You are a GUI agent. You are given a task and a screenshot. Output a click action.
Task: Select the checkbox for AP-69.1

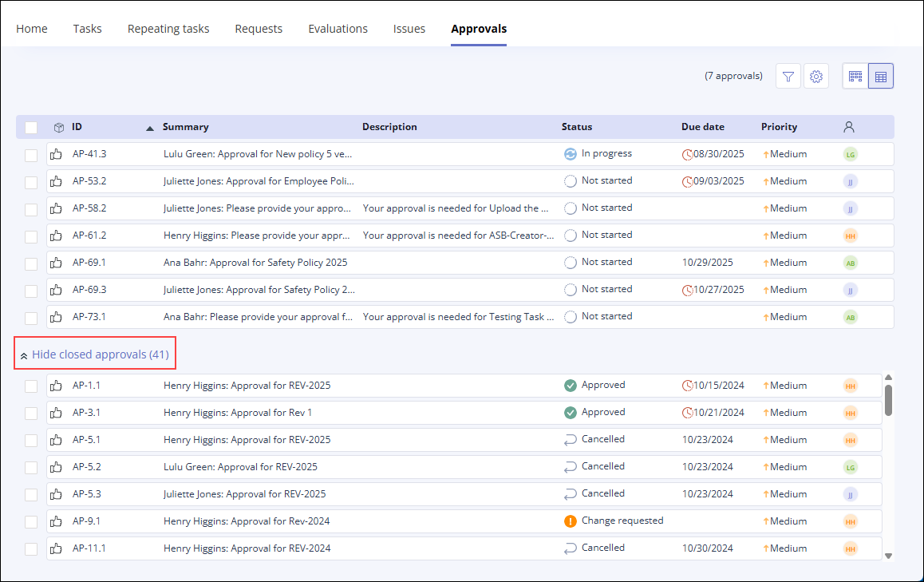tap(30, 263)
